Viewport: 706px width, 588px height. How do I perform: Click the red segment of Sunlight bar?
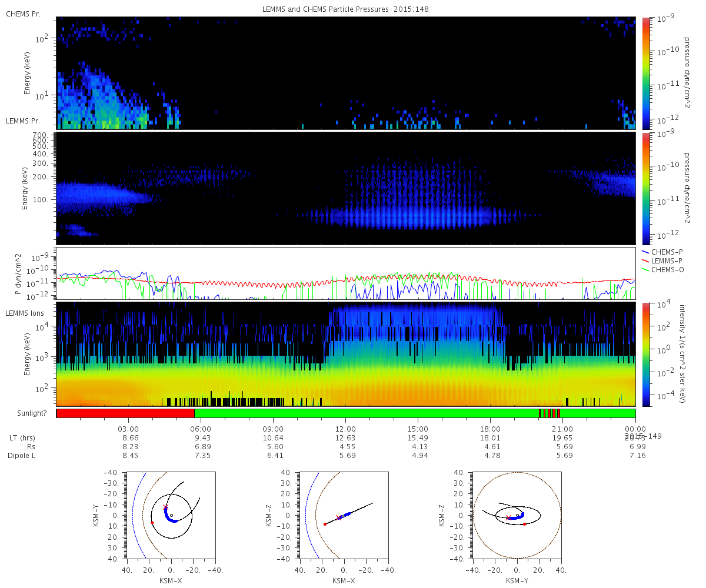[x=125, y=413]
